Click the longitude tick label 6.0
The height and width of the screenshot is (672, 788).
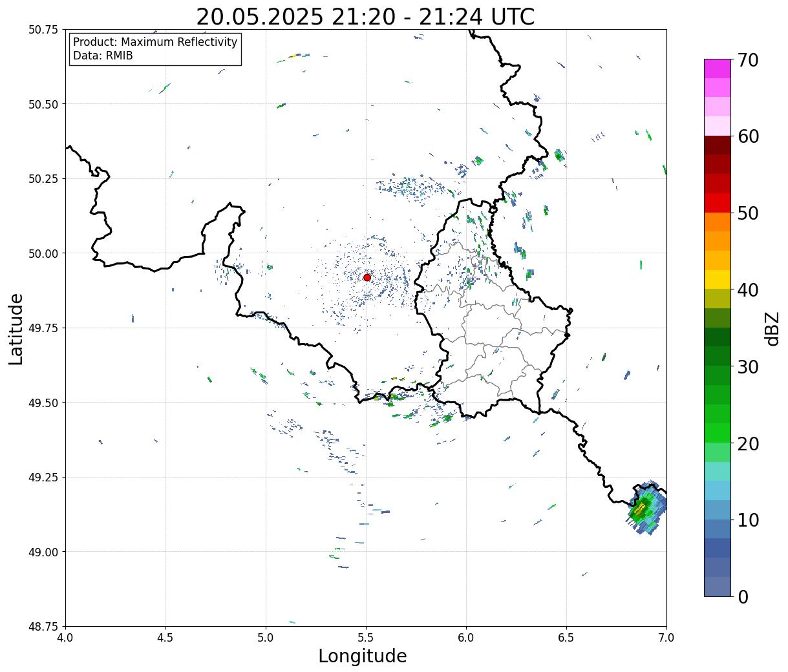pyautogui.click(x=466, y=638)
